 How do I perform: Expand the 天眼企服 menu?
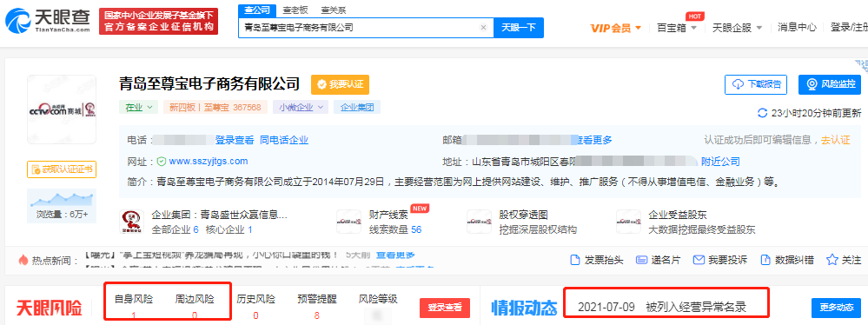click(738, 28)
